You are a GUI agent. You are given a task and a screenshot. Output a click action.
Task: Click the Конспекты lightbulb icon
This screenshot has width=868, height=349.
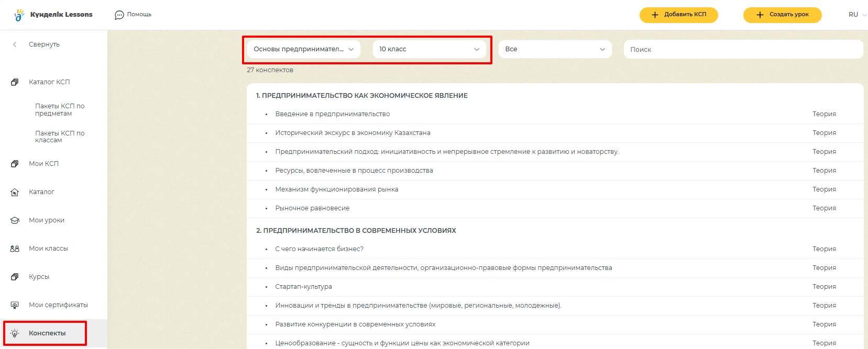[x=15, y=333]
